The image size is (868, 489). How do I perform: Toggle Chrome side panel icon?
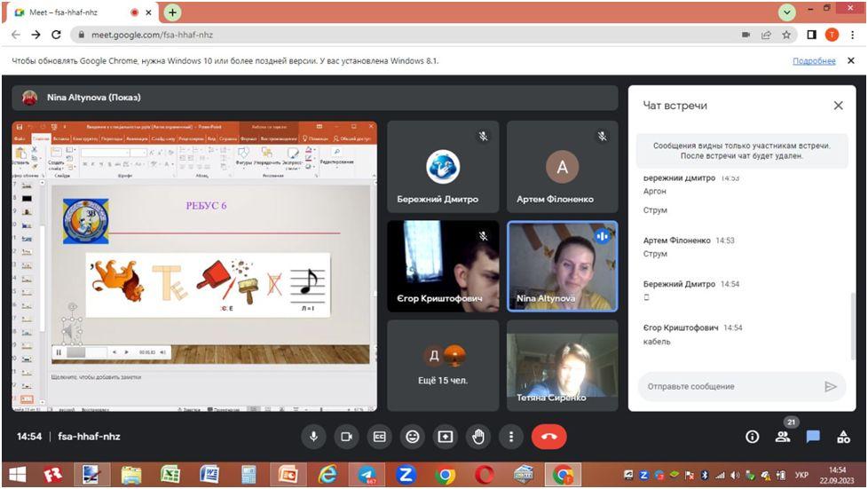[811, 35]
